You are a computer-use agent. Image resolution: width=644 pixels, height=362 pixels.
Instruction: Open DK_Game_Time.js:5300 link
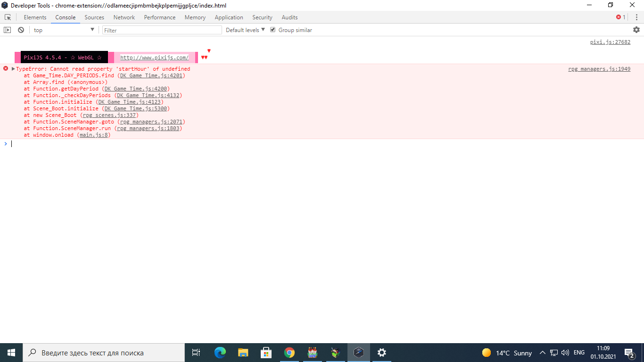(x=136, y=108)
